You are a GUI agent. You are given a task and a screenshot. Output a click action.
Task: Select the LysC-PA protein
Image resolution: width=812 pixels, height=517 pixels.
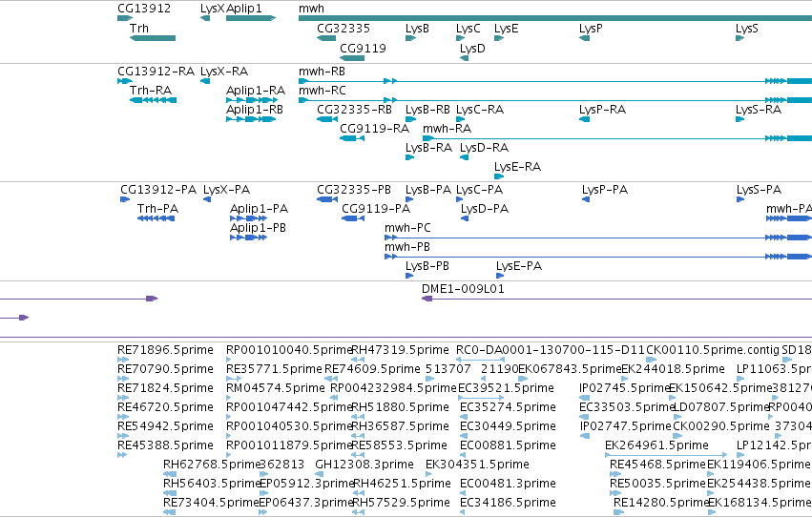(460, 199)
